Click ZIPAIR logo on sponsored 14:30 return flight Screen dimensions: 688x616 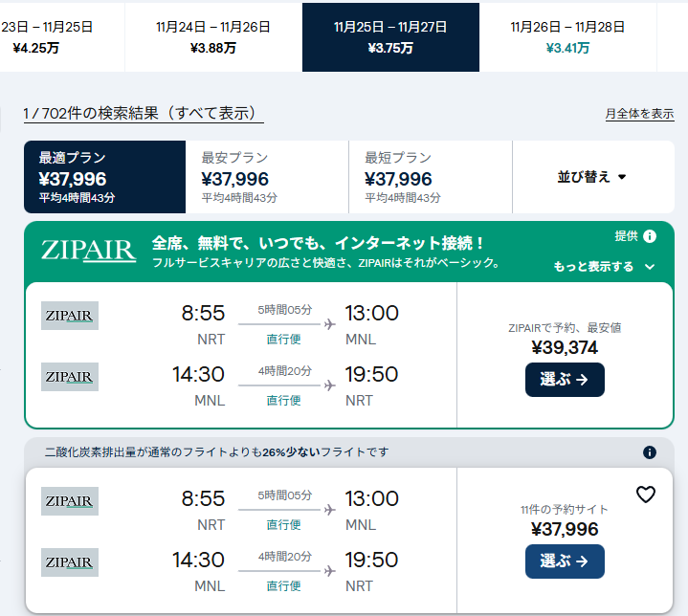click(x=70, y=377)
